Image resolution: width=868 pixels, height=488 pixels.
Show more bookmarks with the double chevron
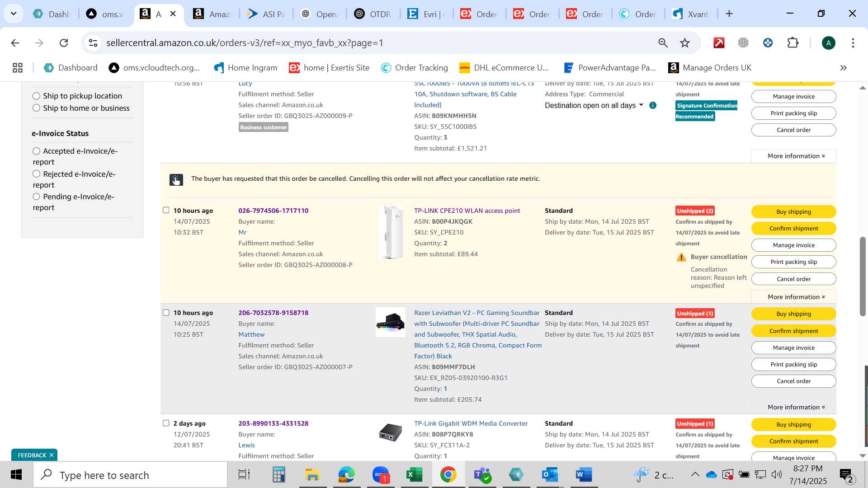pos(843,68)
